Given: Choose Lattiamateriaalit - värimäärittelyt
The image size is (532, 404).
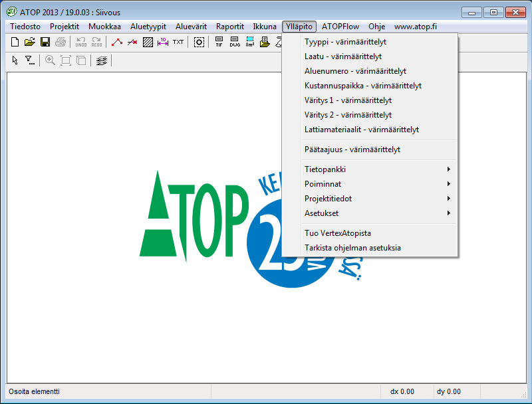Looking at the screenshot, I should click(370, 129).
